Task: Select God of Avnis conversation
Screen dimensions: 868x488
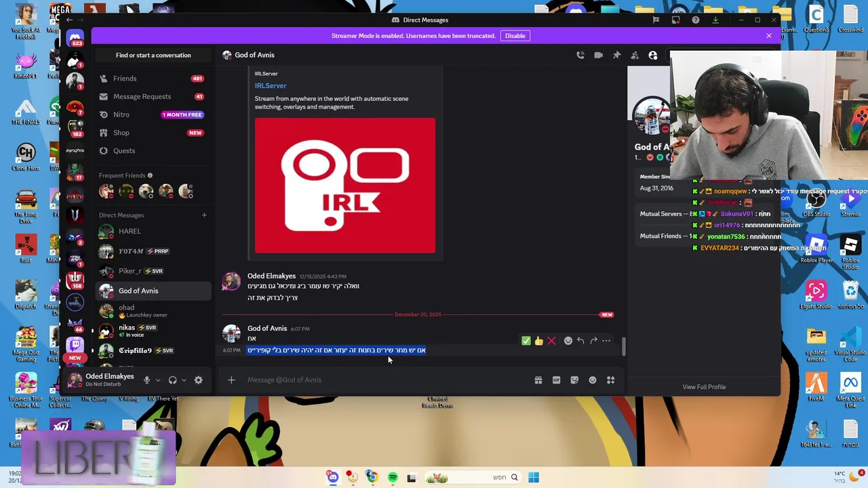Action: [x=153, y=291]
